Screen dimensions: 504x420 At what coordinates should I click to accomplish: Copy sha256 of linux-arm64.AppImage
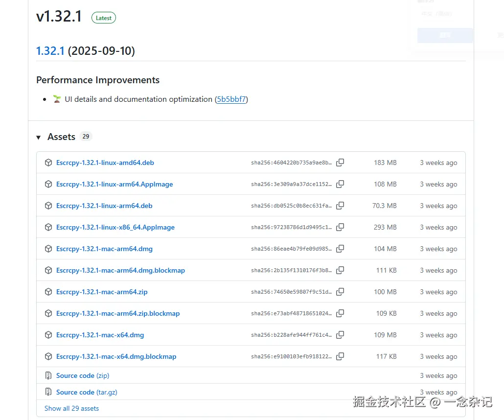click(x=340, y=184)
